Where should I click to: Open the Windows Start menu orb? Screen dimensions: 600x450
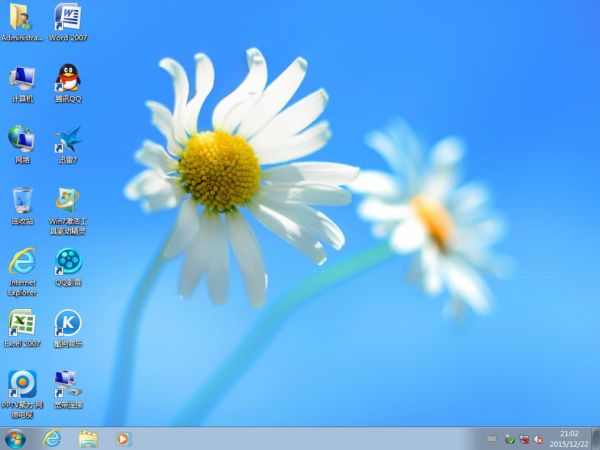[x=16, y=438]
